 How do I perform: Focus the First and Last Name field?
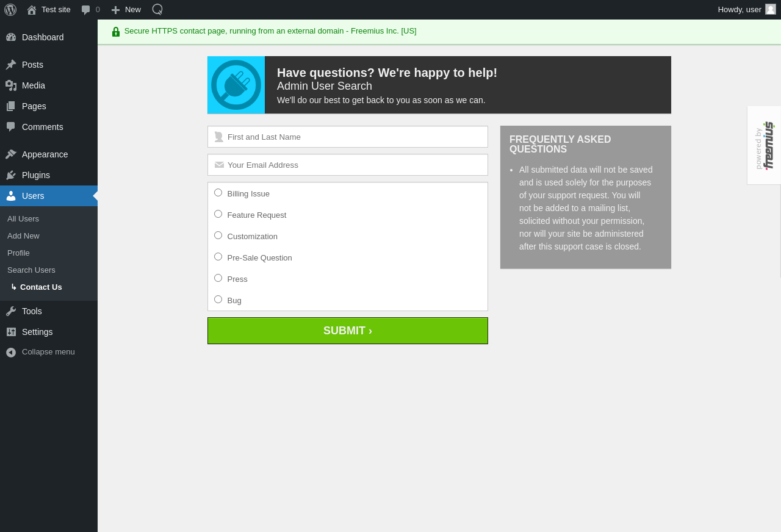(348, 137)
